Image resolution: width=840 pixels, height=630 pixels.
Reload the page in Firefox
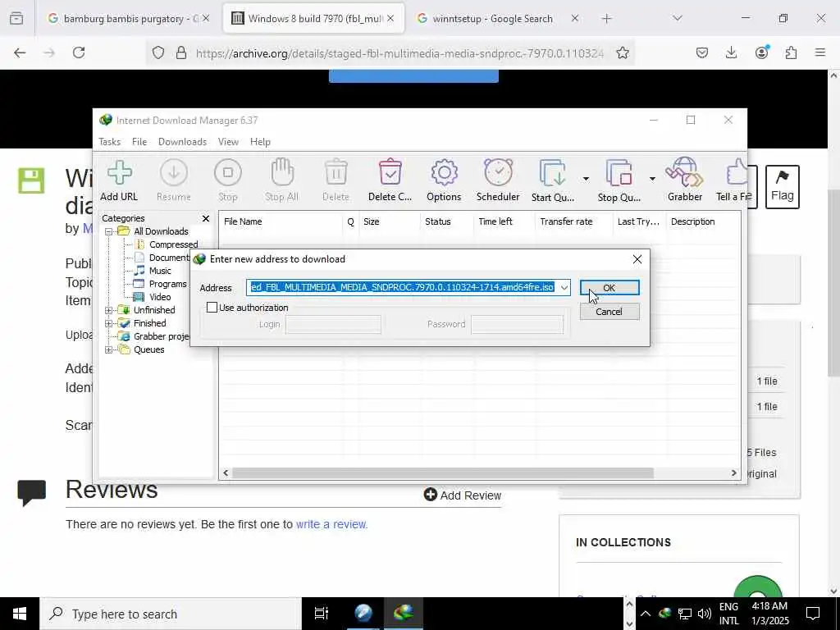[79, 52]
